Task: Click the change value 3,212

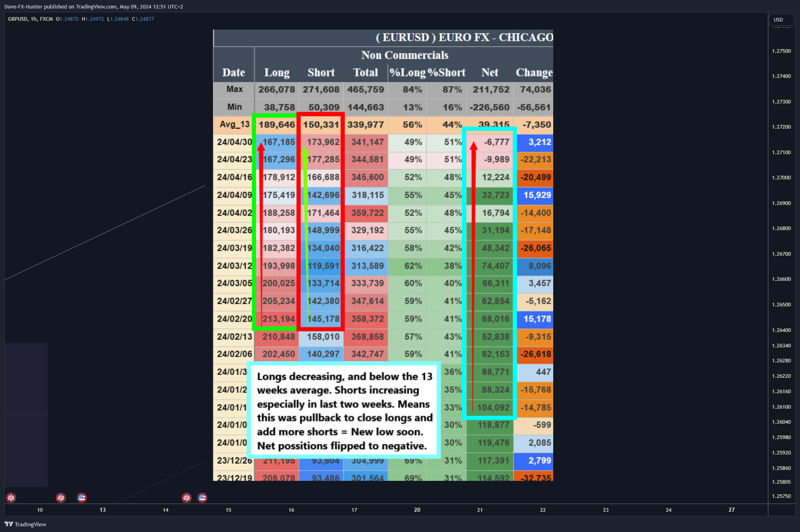Action: coord(539,142)
